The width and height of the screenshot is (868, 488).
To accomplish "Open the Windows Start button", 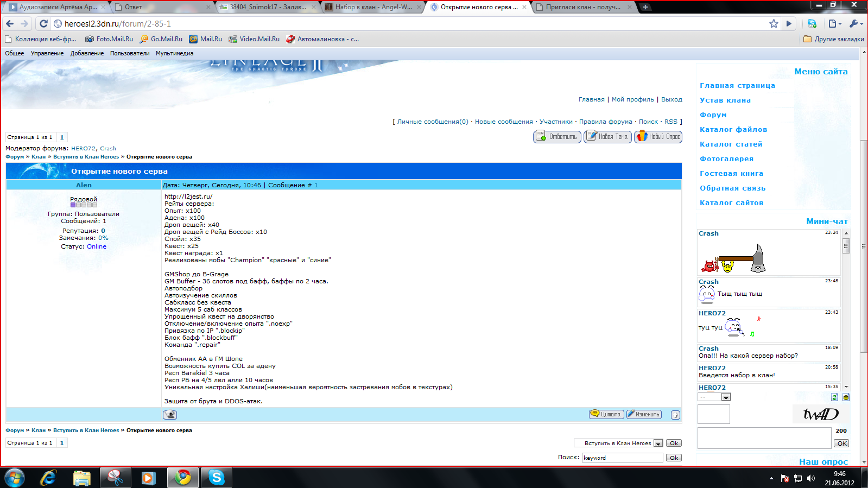I will 15,478.
